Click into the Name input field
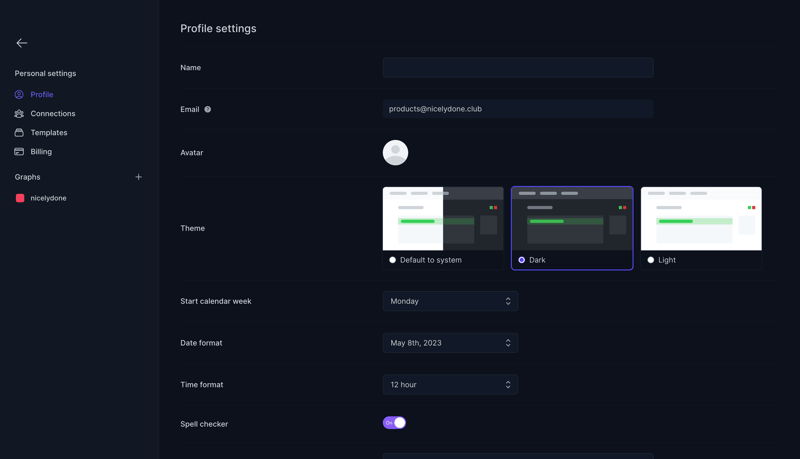The width and height of the screenshot is (800, 459). click(518, 67)
